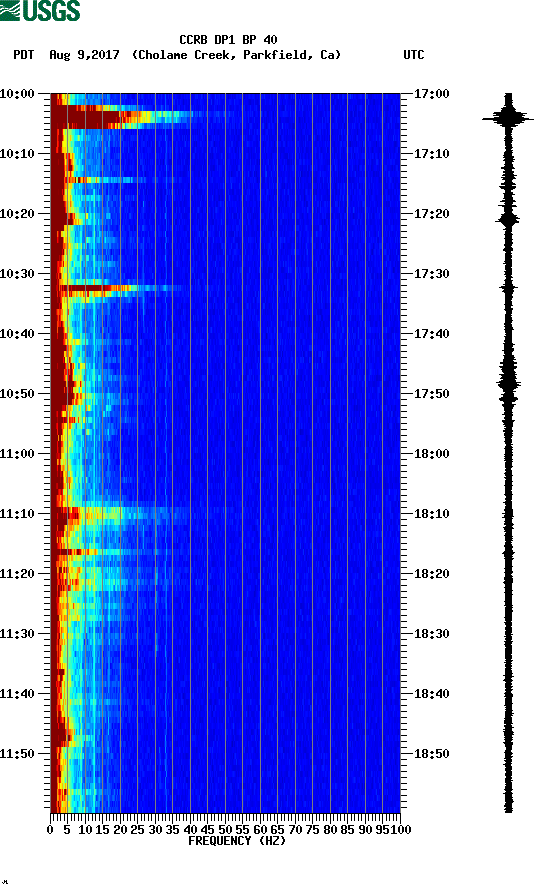
Task: Click the '11:50' PDT time label
Action: (x=17, y=753)
